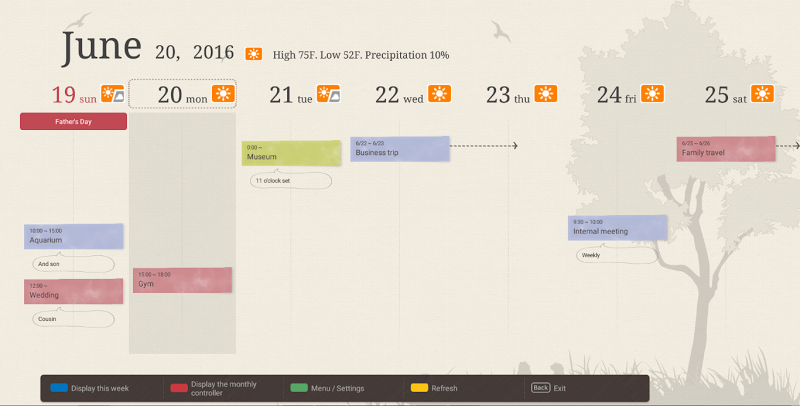
Task: Select the Gym event on Monday
Action: click(182, 280)
